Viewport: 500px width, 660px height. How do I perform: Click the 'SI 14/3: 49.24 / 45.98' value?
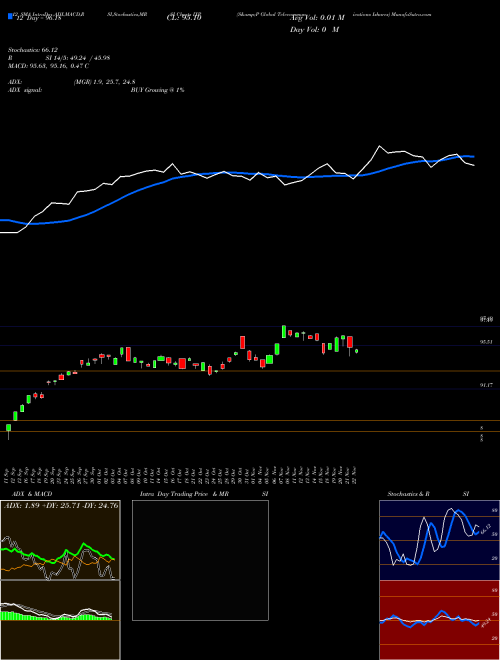(78, 58)
